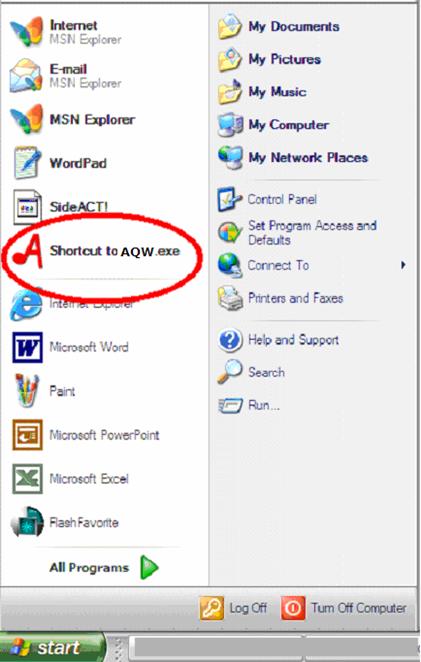Start Microsoft PowerPoint icon

[x=27, y=435]
